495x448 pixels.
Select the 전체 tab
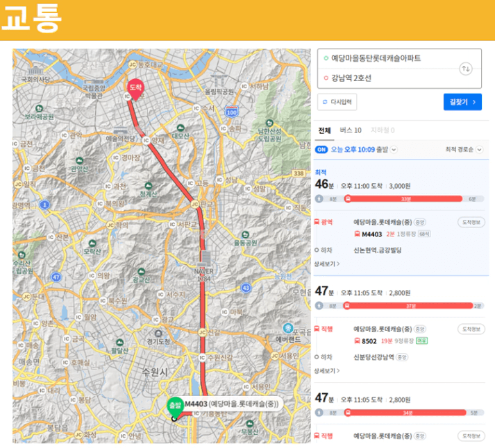(x=324, y=130)
